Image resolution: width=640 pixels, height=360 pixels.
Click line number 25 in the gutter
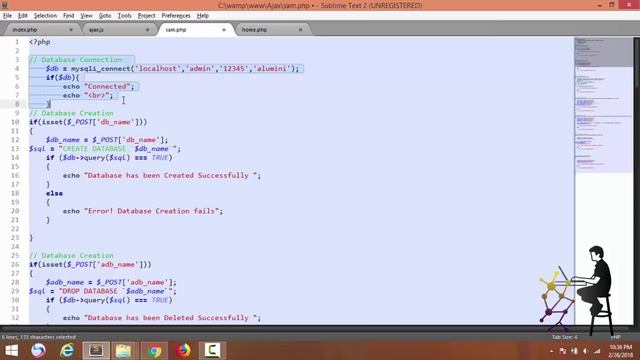15,256
